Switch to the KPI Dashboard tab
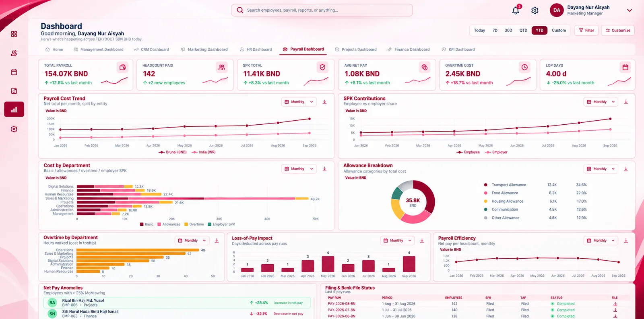Viewport: 644px width, 319px height. pos(458,49)
